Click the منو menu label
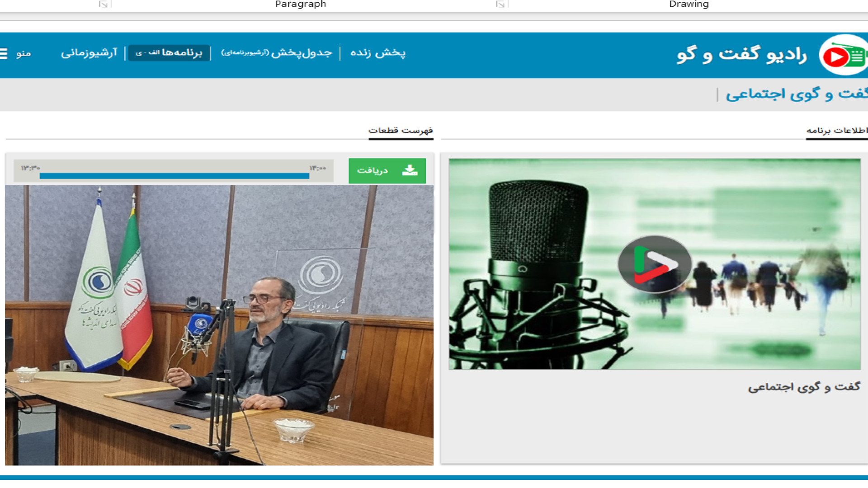This screenshot has width=868, height=488. point(24,53)
